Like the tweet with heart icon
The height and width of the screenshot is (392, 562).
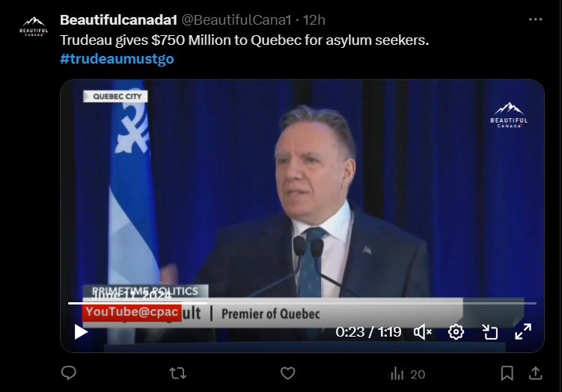(x=287, y=373)
